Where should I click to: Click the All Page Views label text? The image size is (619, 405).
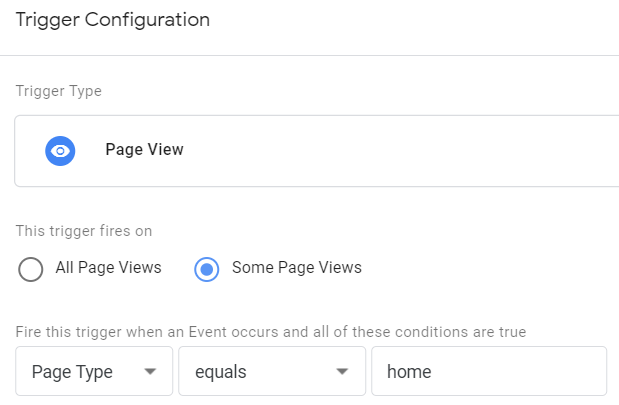coord(109,268)
